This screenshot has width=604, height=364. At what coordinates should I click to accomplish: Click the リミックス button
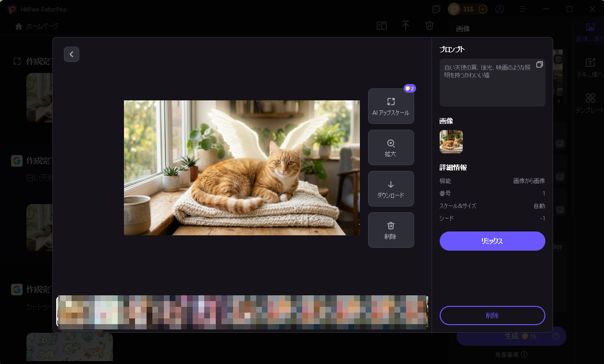[492, 241]
